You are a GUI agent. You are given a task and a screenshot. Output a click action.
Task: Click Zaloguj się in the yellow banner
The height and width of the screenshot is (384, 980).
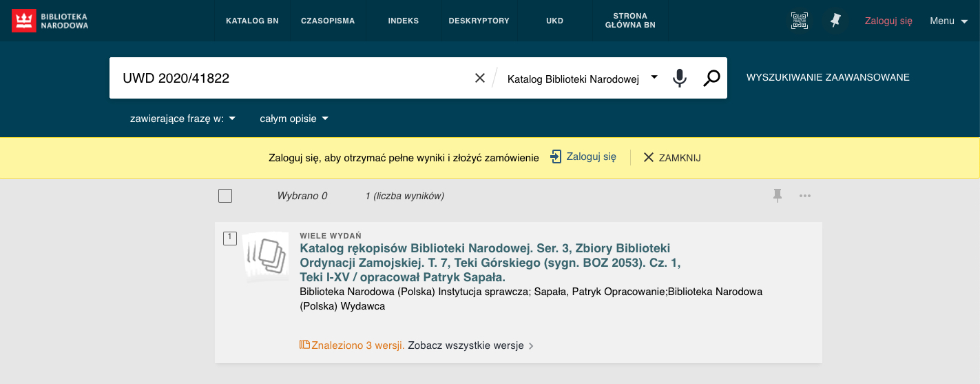583,157
